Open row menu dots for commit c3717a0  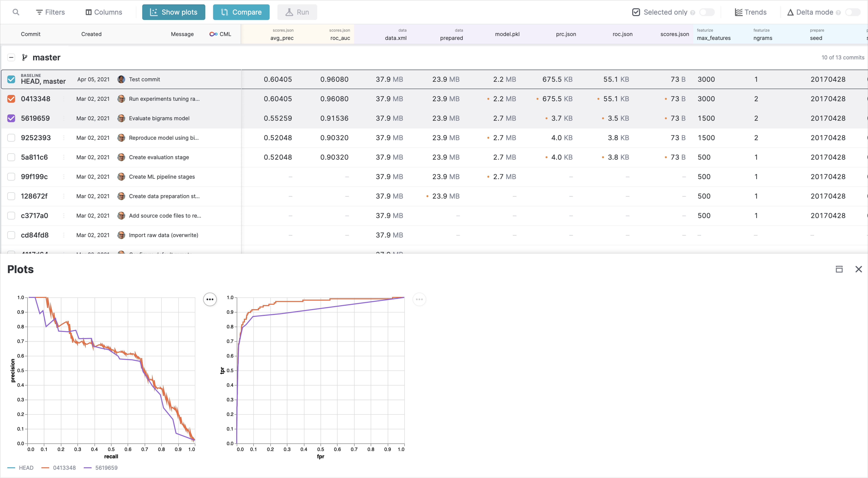64,216
